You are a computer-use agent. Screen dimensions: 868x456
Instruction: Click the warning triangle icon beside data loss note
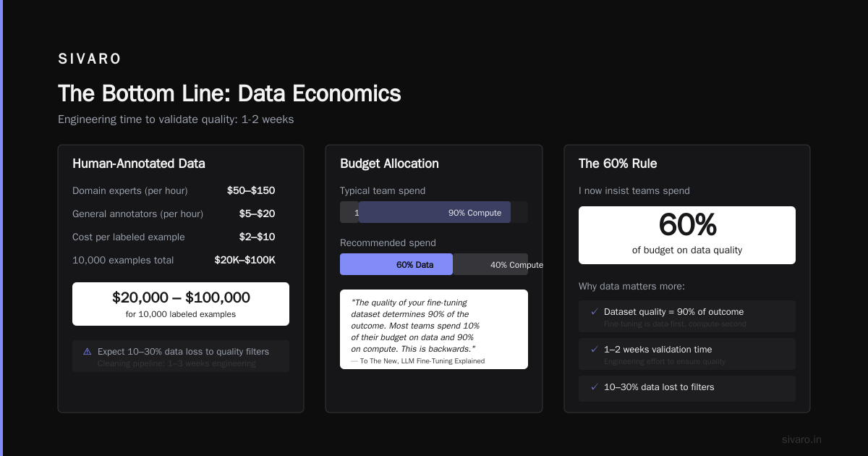tap(88, 351)
